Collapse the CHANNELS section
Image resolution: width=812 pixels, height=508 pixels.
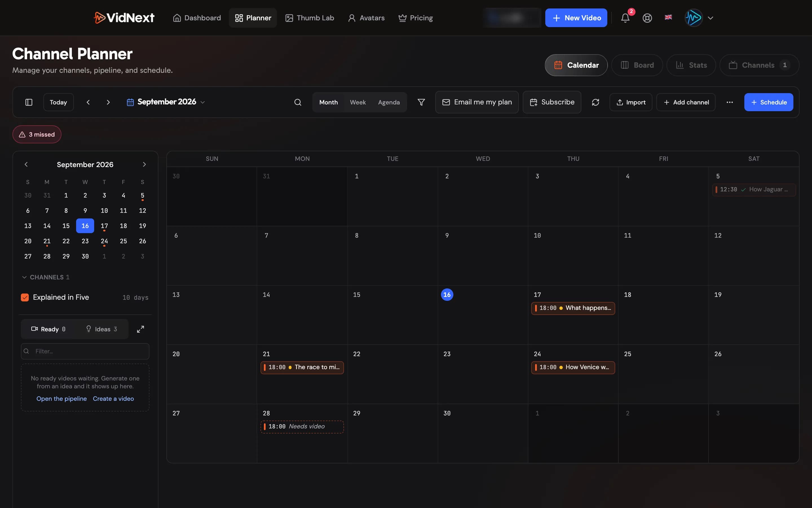point(46,277)
